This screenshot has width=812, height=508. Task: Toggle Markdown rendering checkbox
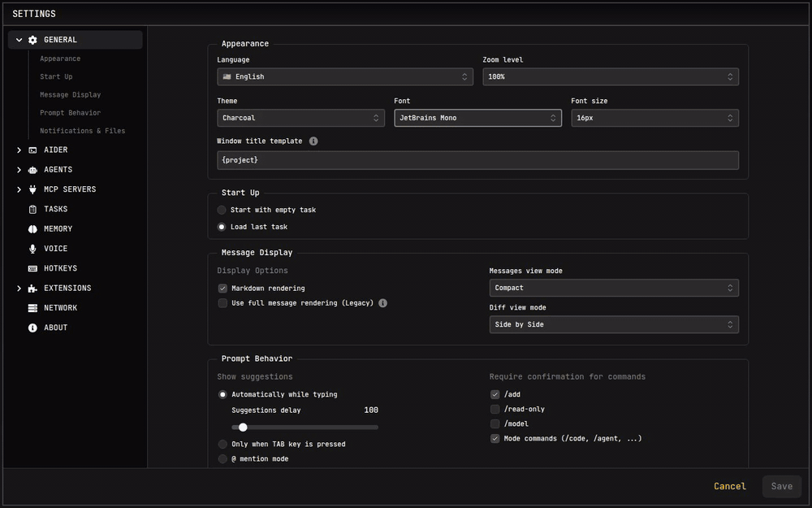222,289
